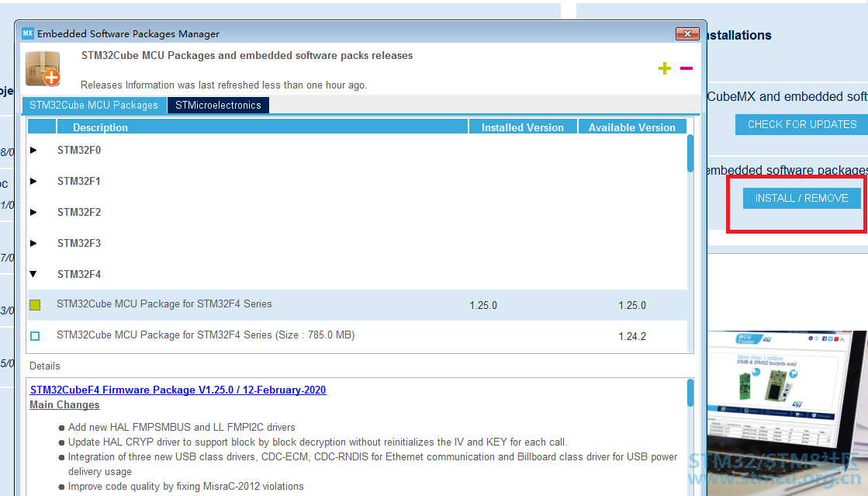Click the Available Version column header

pyautogui.click(x=632, y=127)
